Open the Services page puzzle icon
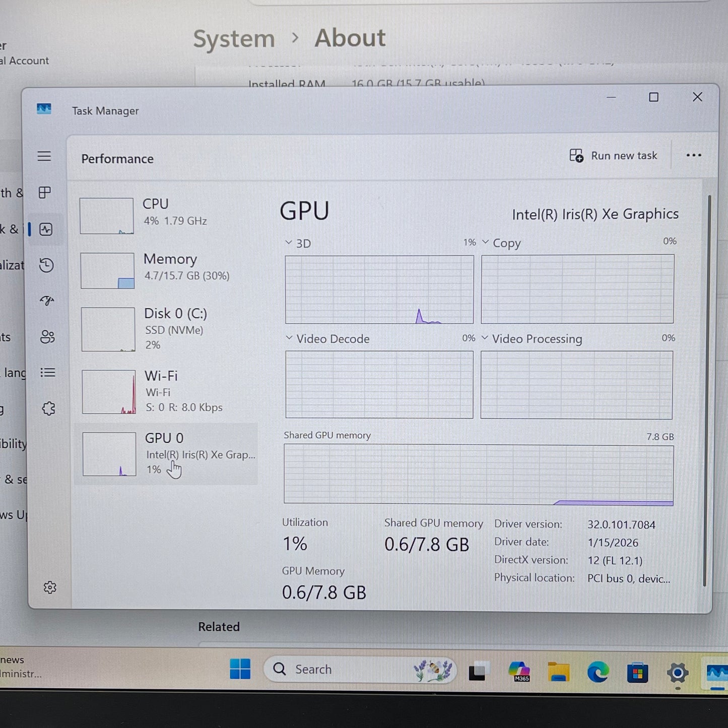Viewport: 728px width, 728px height. 48,409
